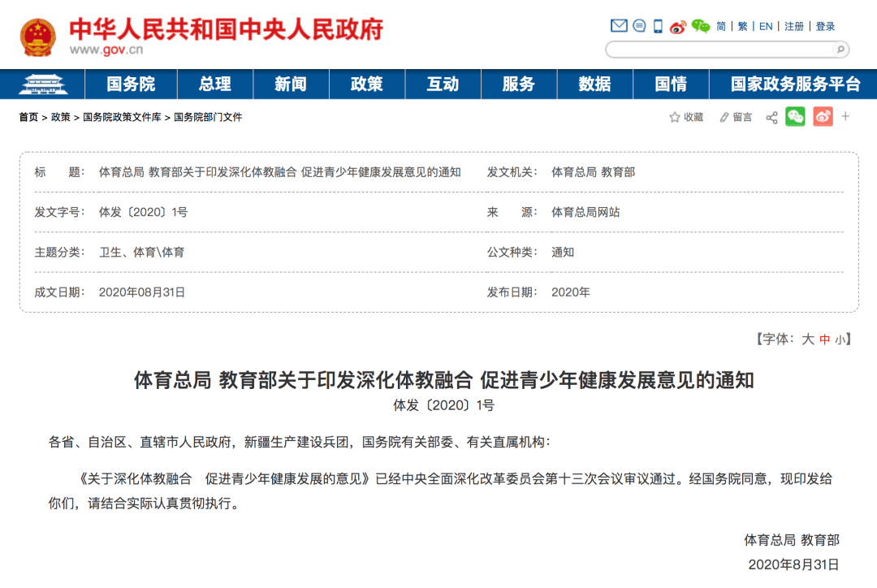Open the 服务 nav tab
The width and height of the screenshot is (877, 588).
click(x=519, y=84)
